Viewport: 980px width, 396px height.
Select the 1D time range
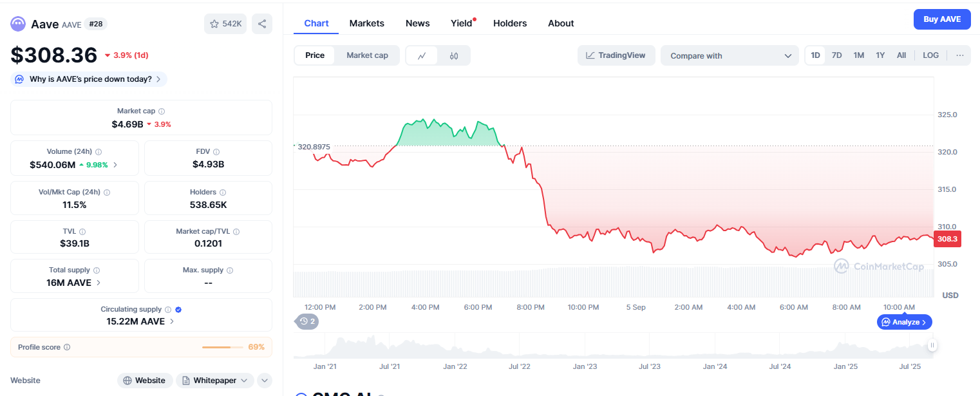coord(815,55)
